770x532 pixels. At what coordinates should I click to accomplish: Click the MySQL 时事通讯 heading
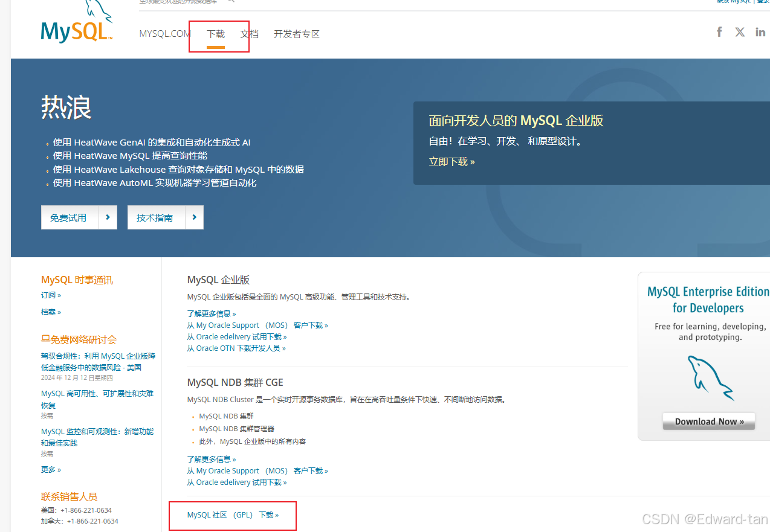click(x=77, y=280)
